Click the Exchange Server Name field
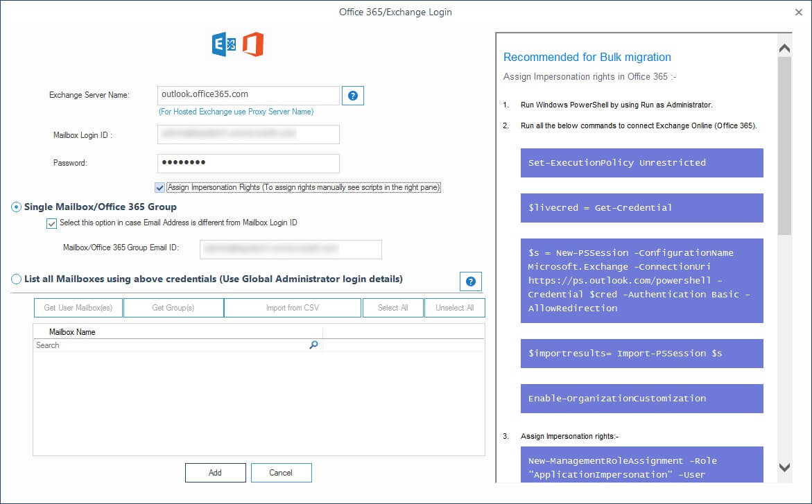The height and width of the screenshot is (504, 812). (x=248, y=95)
